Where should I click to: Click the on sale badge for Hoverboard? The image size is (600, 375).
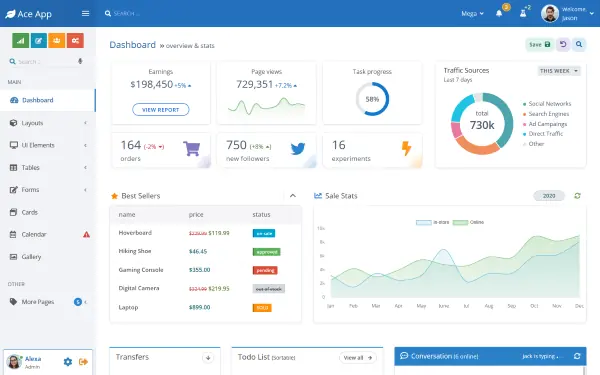coord(264,233)
